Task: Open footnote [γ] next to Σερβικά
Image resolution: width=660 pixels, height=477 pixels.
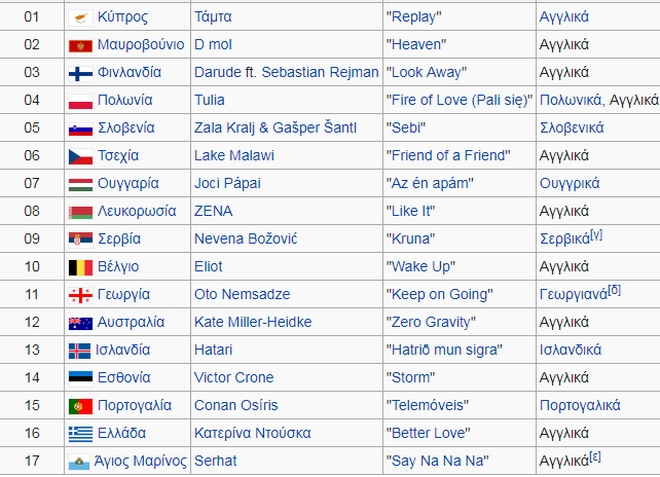Action: click(x=596, y=235)
